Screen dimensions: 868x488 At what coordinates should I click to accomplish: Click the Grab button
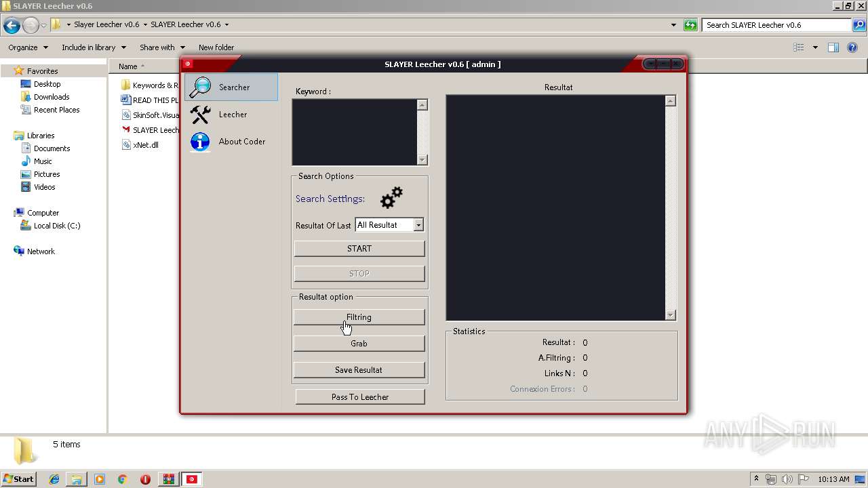tap(359, 344)
